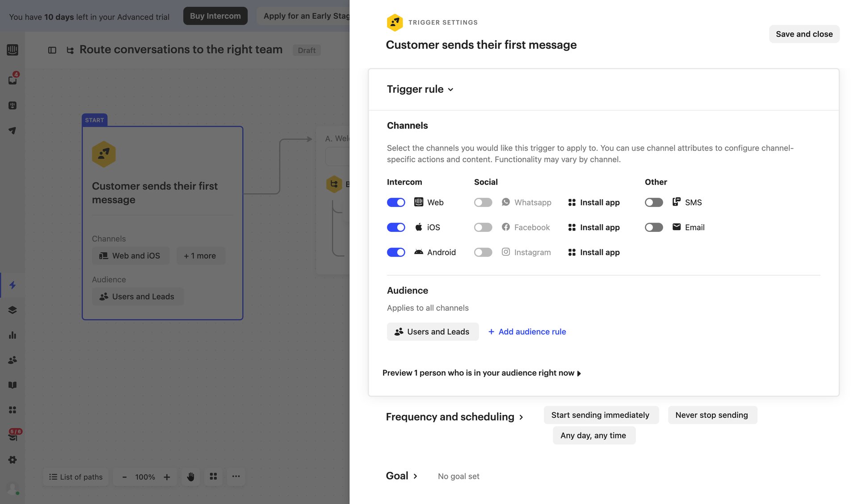Enable the Whatsapp channel toggle

pos(483,202)
